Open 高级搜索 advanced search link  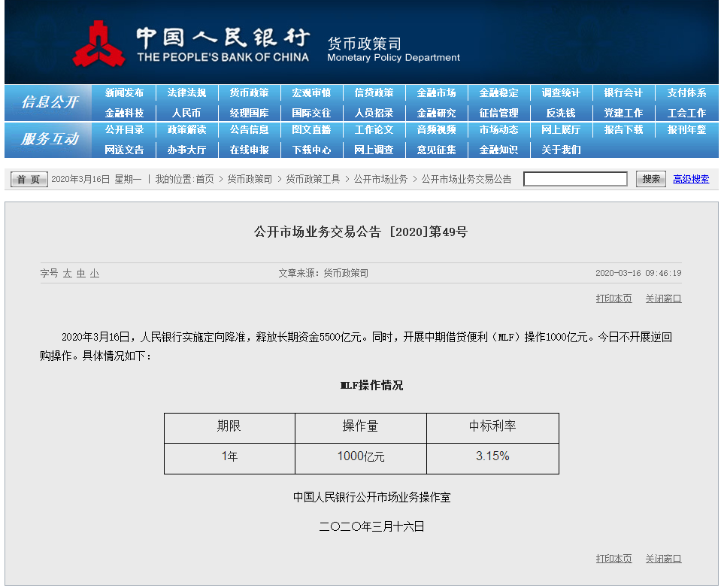690,179
